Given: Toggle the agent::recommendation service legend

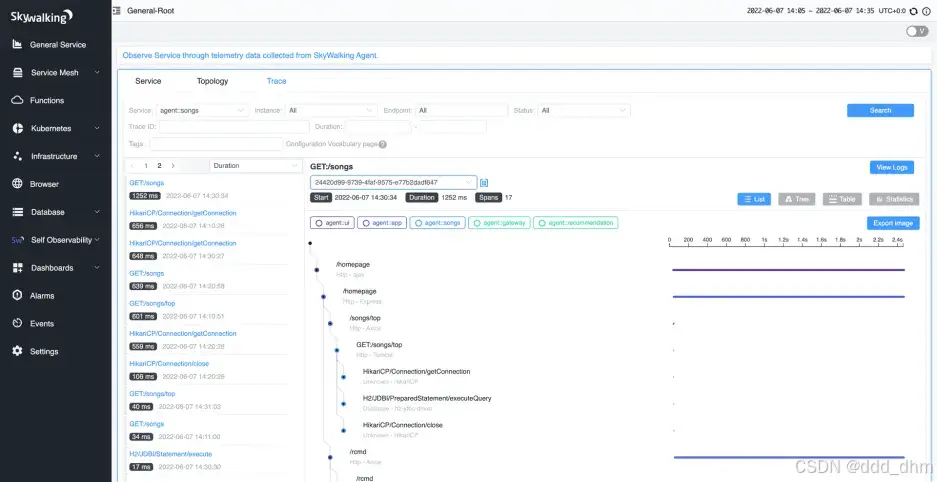Looking at the screenshot, I should [575, 222].
